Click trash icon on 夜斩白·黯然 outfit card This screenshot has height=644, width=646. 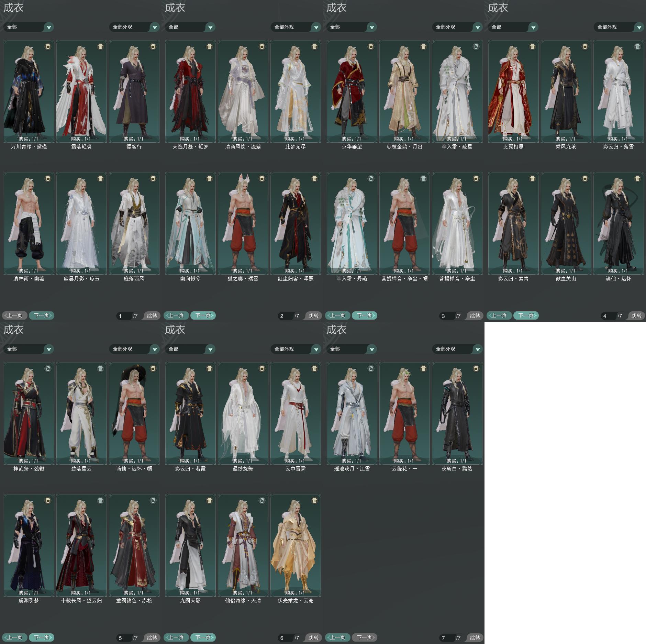click(476, 368)
